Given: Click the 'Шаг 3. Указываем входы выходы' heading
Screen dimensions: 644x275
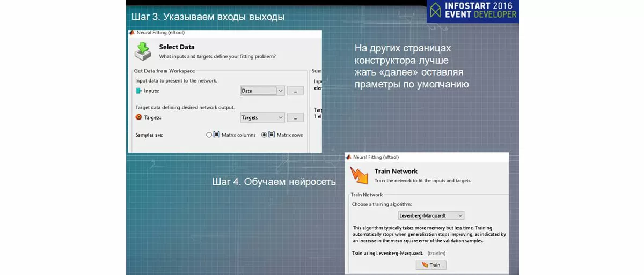Looking at the screenshot, I should (208, 17).
